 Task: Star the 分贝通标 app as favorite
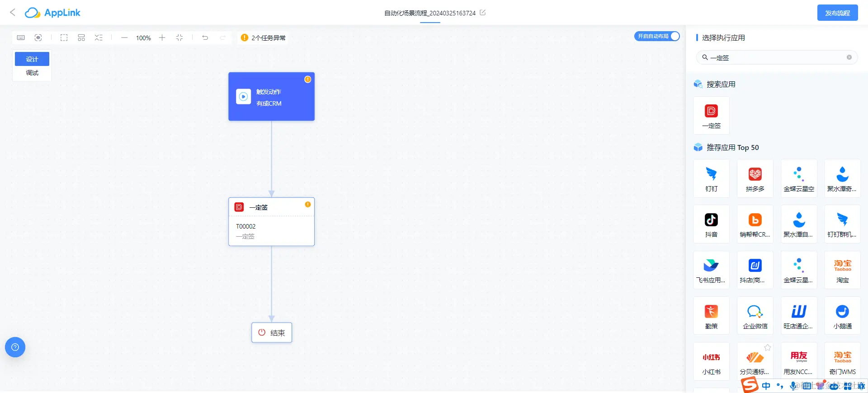768,347
